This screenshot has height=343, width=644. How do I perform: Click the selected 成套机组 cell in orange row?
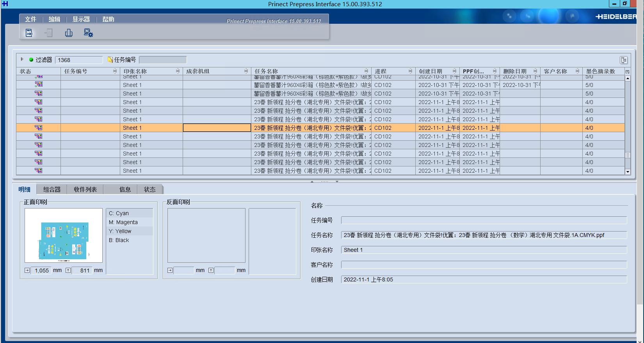tap(217, 128)
